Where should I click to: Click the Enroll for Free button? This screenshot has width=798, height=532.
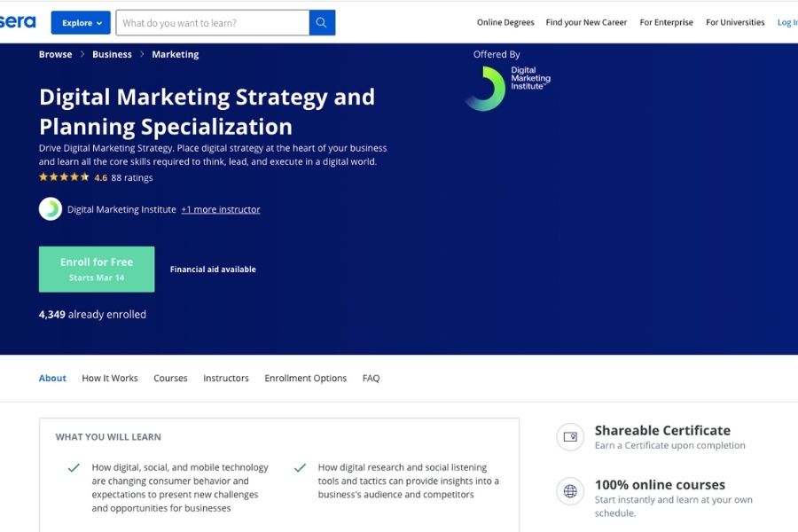tap(97, 270)
